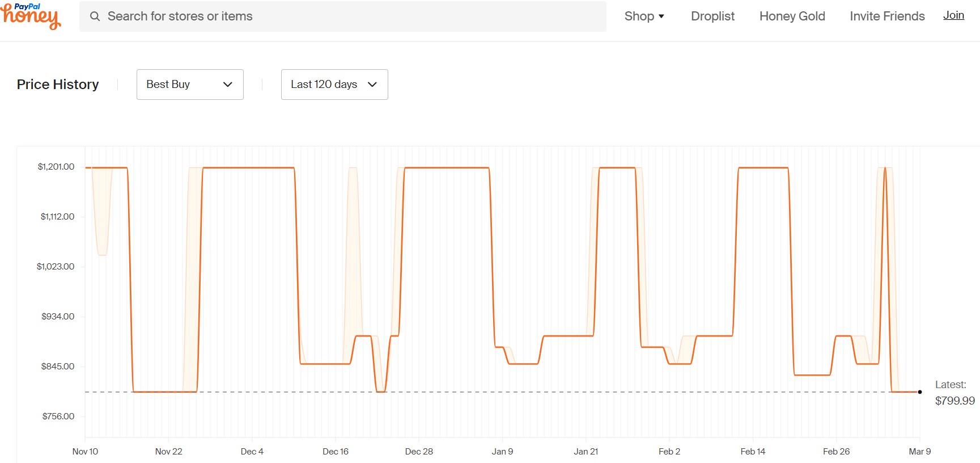This screenshot has width=980, height=463.
Task: Click the Dec 28 date label
Action: [419, 452]
